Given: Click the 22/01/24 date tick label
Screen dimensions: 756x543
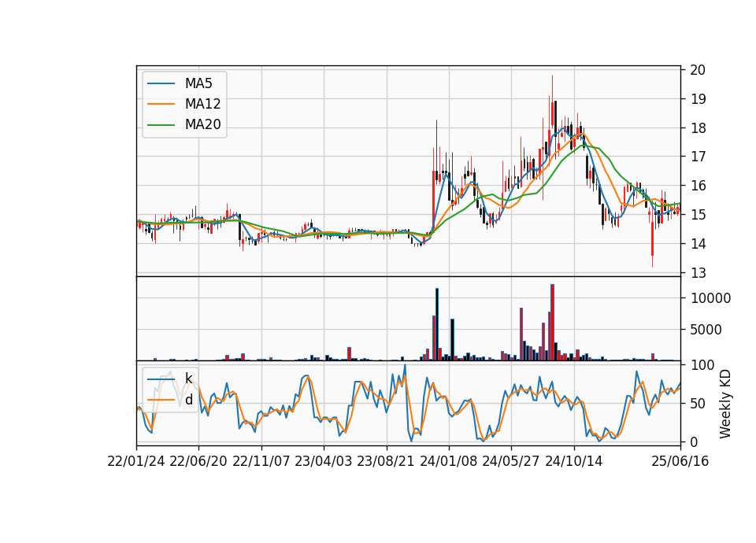Looking at the screenshot, I should point(136,461).
